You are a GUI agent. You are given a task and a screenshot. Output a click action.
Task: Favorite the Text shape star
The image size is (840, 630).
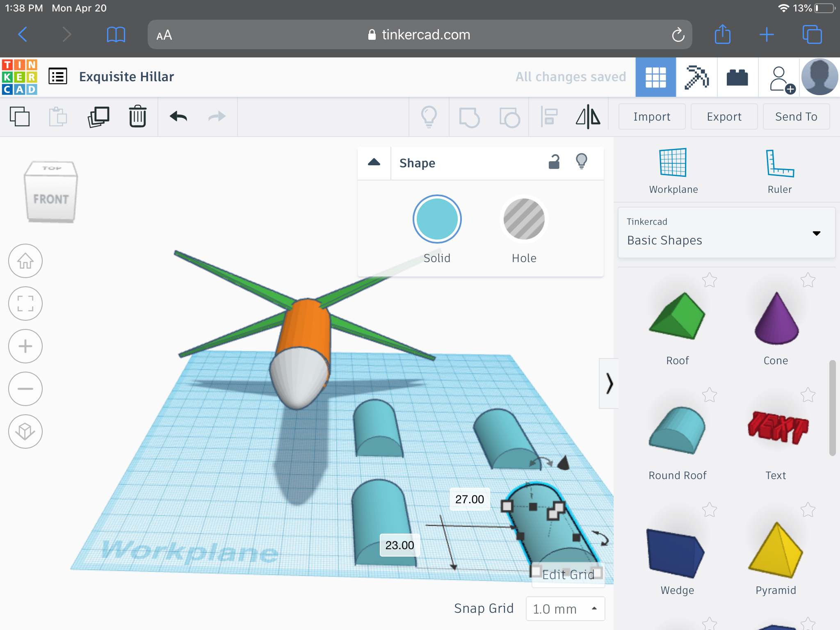tap(808, 395)
